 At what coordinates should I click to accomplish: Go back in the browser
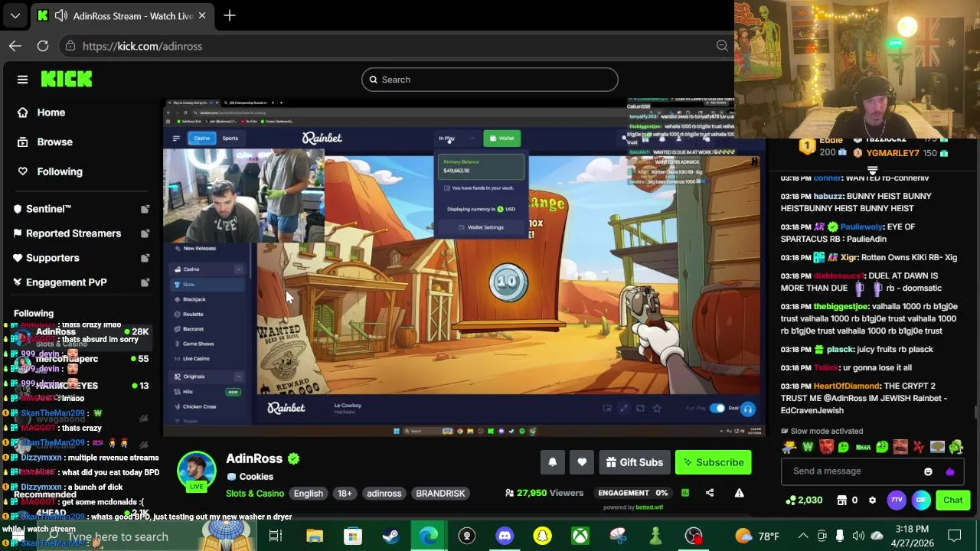[x=15, y=46]
